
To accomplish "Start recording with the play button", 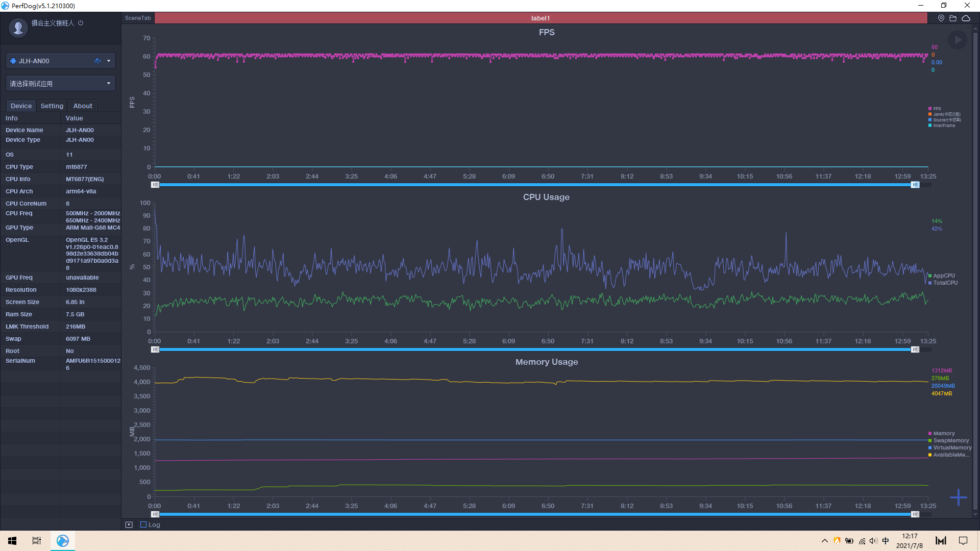I will click(x=958, y=40).
